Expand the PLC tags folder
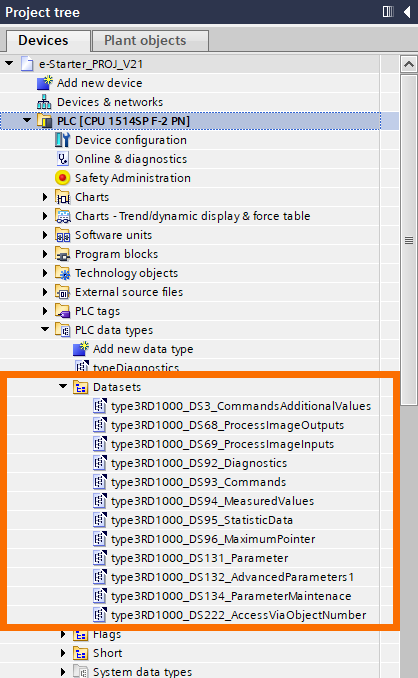Image resolution: width=418 pixels, height=678 pixels. coord(45,311)
